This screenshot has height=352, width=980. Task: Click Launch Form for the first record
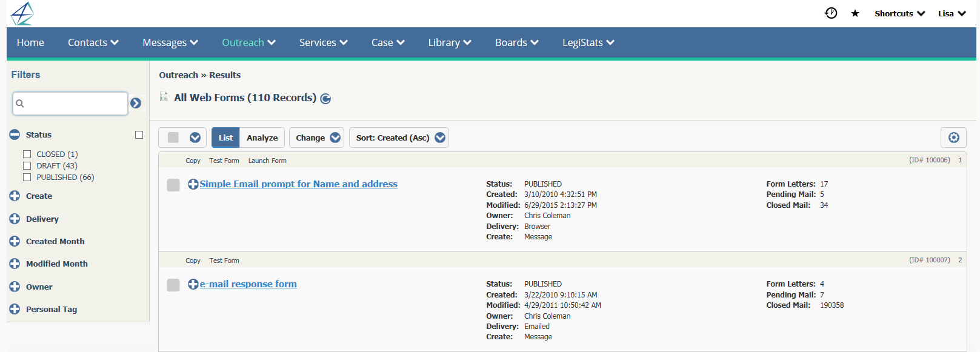[267, 161]
